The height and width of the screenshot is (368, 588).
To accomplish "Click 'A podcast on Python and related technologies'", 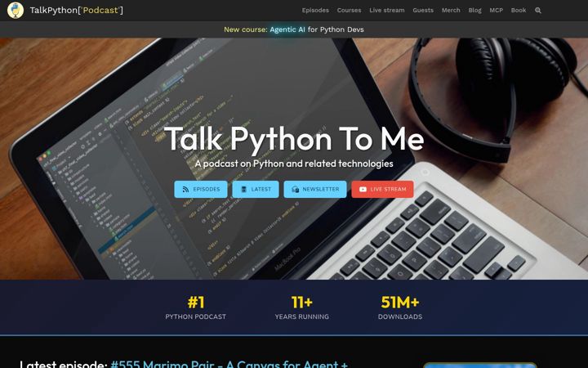I will tap(294, 164).
